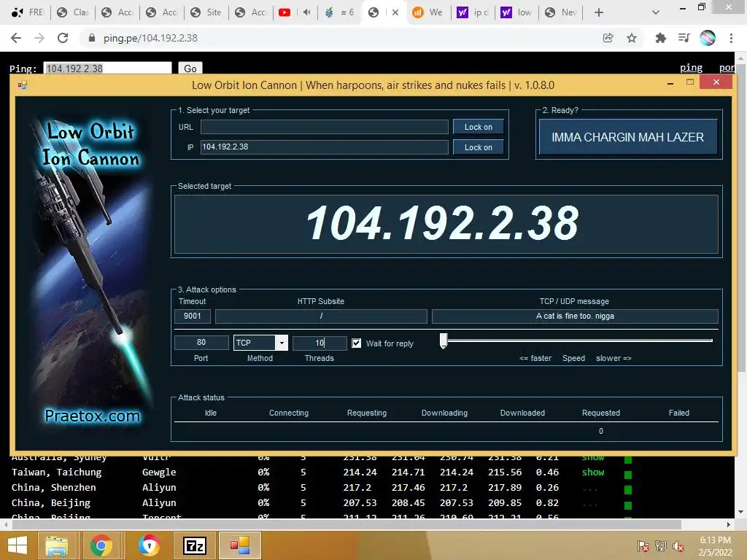
Task: Click the page horizontal scrollbar
Action: click(347, 524)
